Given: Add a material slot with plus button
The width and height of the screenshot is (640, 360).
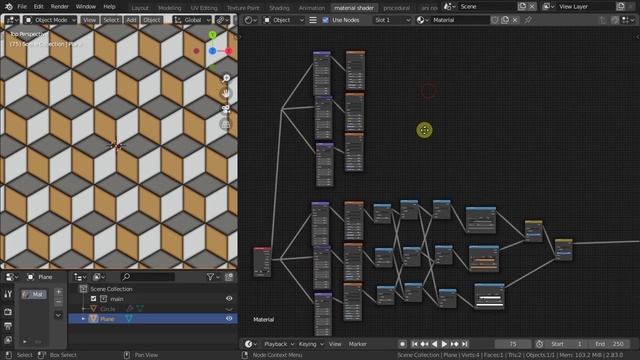Looking at the screenshot, I should [x=58, y=292].
